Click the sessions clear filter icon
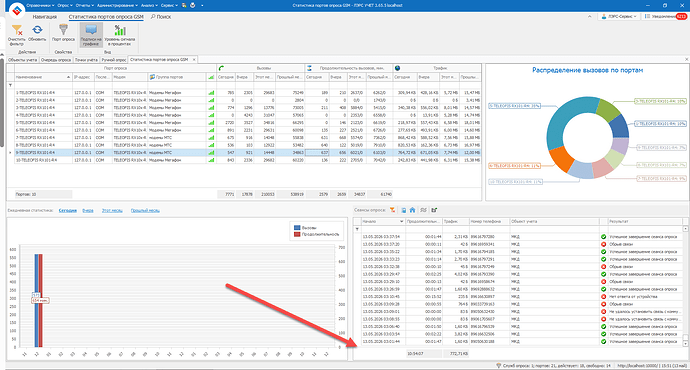This screenshot has height=370, width=690. 393,210
